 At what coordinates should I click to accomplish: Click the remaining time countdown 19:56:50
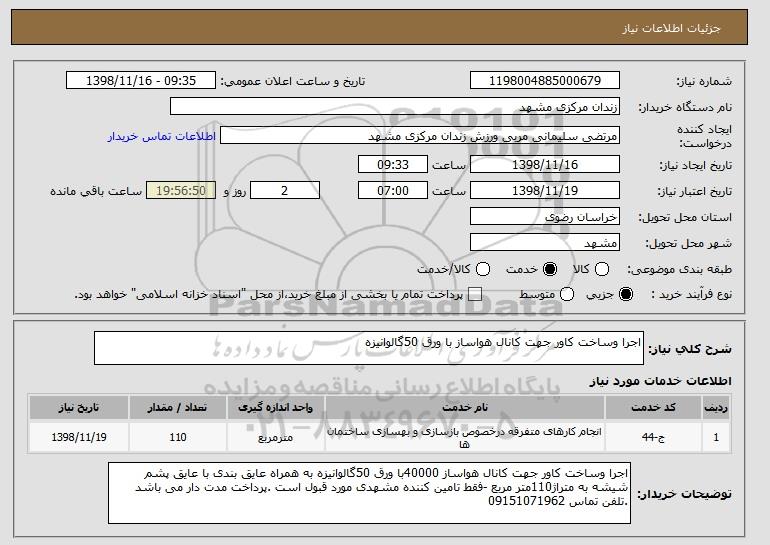click(181, 191)
